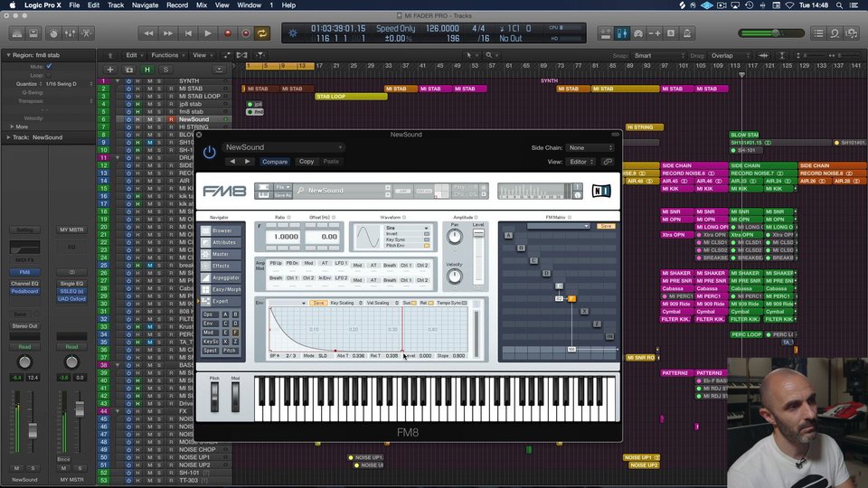This screenshot has width=868, height=488.
Task: Open FM8 Browser in Navigator
Action: (x=221, y=230)
